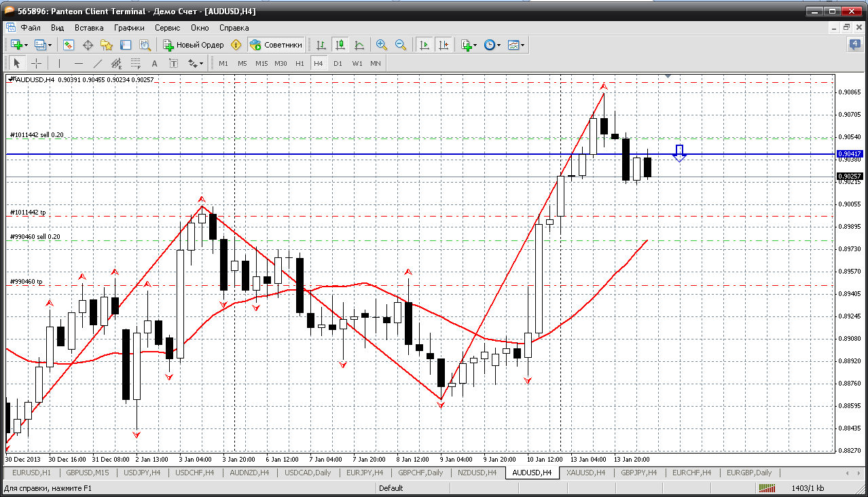Screen dimensions: 868x497
Task: Select the crosshair tool
Action: point(36,63)
